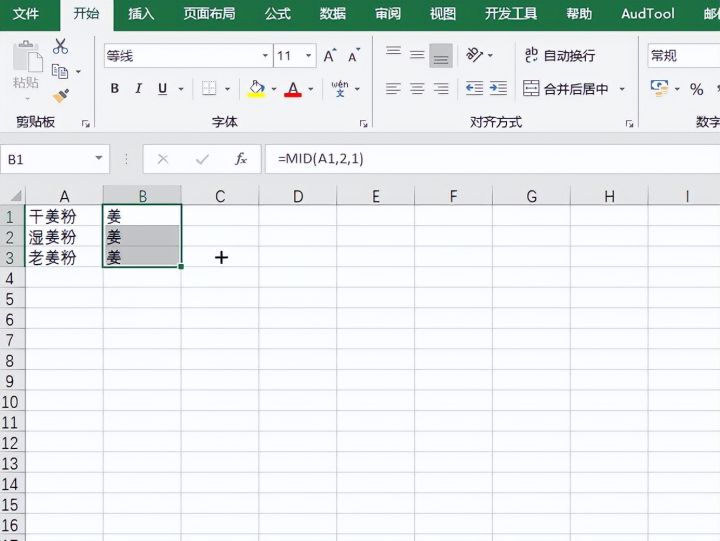This screenshot has height=541, width=720.
Task: Align text left
Action: [x=394, y=88]
